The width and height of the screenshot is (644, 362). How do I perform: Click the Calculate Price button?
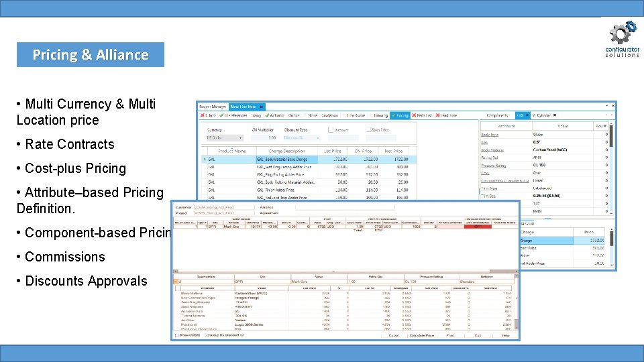pos(422,335)
